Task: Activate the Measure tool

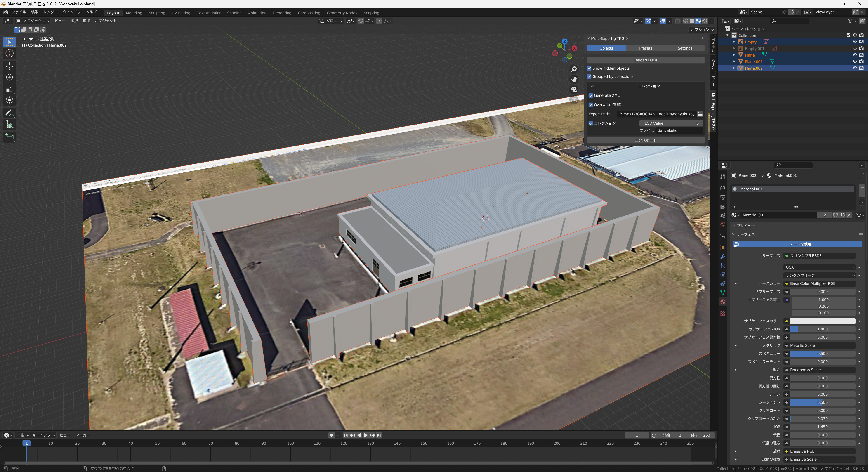Action: coord(9,125)
